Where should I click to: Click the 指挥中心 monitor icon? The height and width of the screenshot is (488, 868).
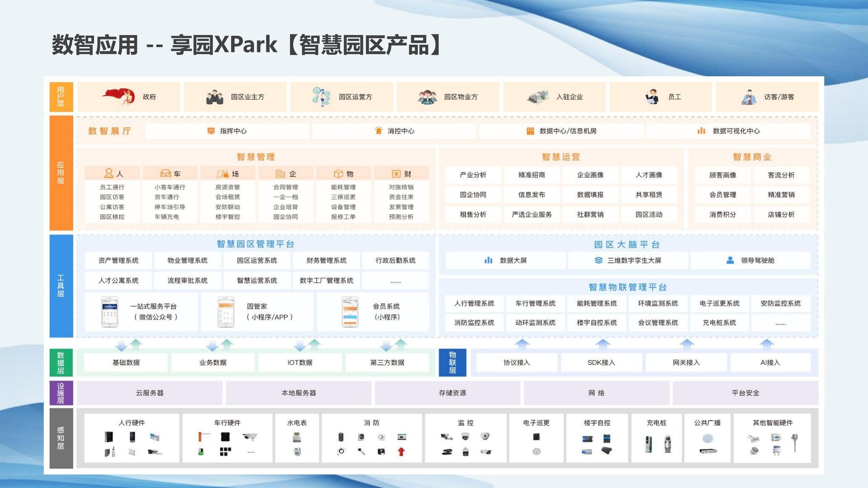point(211,131)
